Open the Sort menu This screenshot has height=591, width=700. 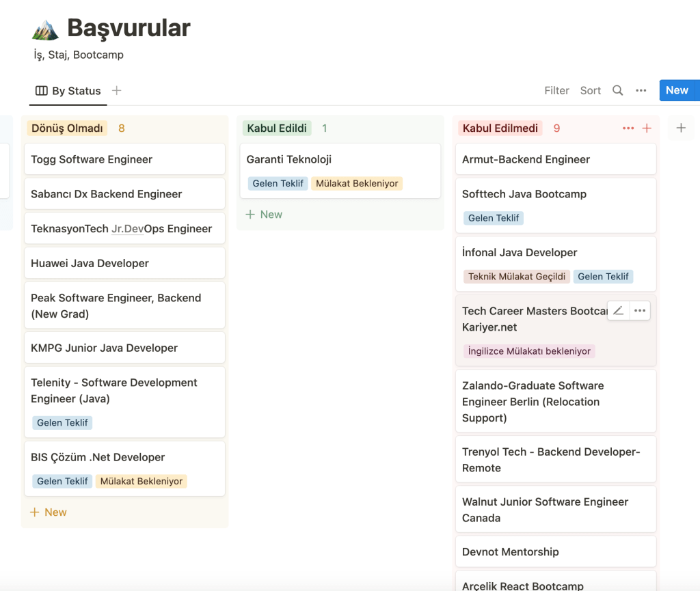tap(590, 90)
